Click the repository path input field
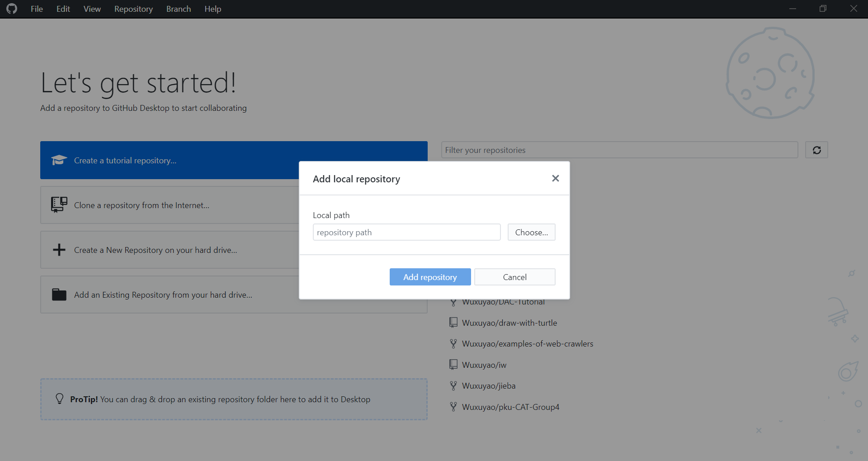 tap(406, 232)
